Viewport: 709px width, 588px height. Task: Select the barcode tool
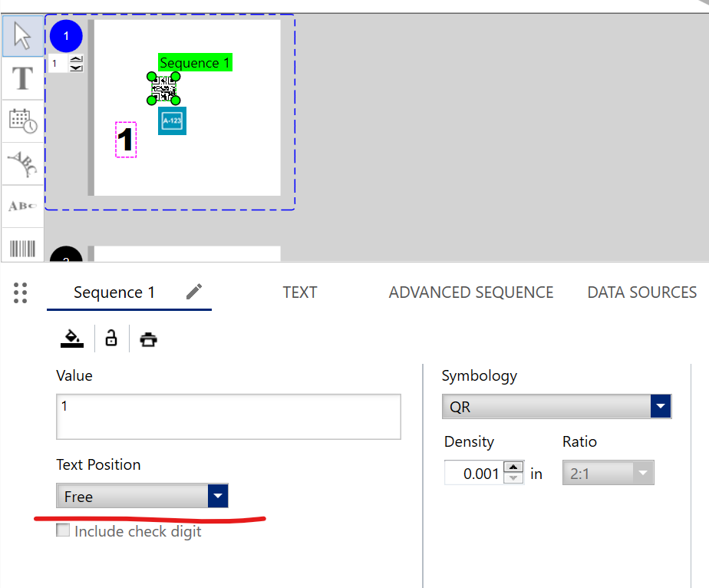[x=23, y=247]
